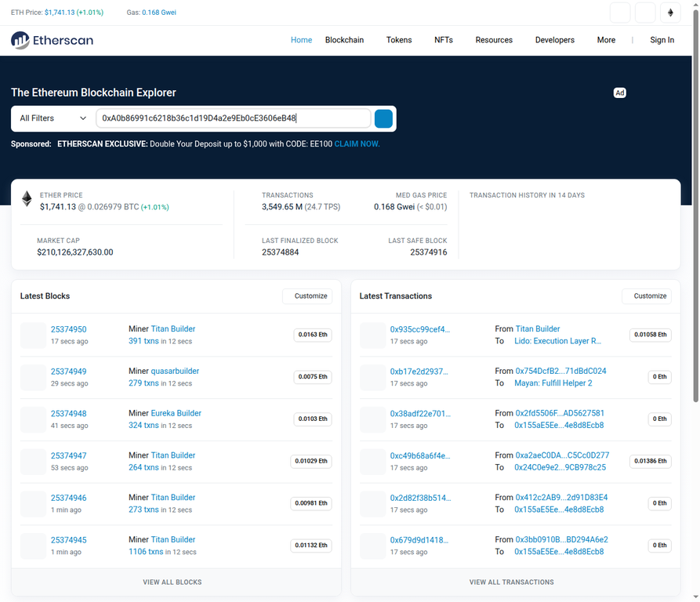Expand the More menu
700x602 pixels.
coord(606,40)
